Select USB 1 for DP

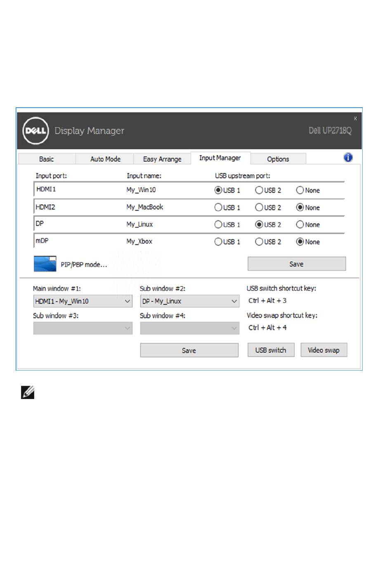(218, 224)
